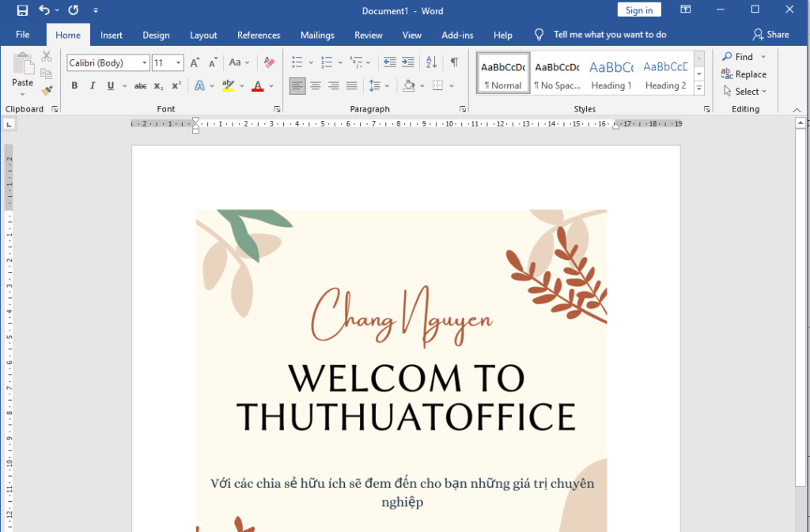Open Replace in the Editing group
Viewport: 810px width, 532px height.
(748, 74)
